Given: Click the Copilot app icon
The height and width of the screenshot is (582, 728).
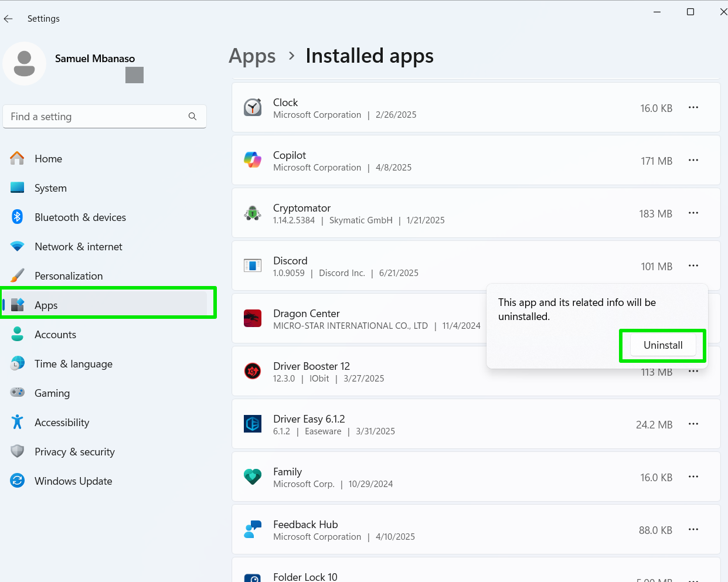Looking at the screenshot, I should (x=253, y=160).
